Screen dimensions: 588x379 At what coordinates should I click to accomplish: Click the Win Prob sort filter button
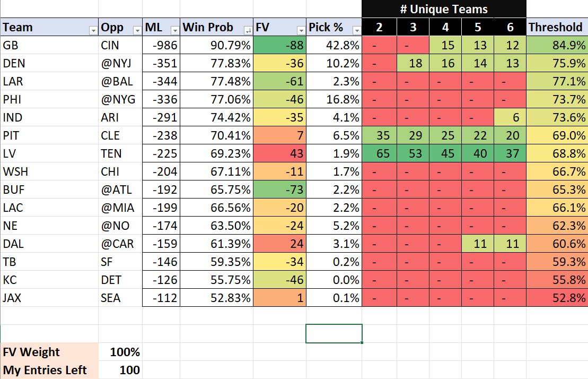point(247,29)
